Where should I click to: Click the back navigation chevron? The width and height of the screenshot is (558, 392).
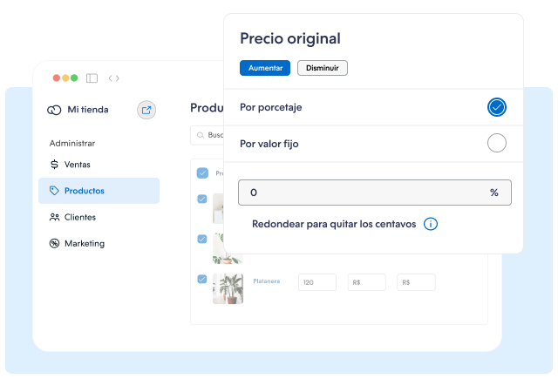(x=111, y=78)
